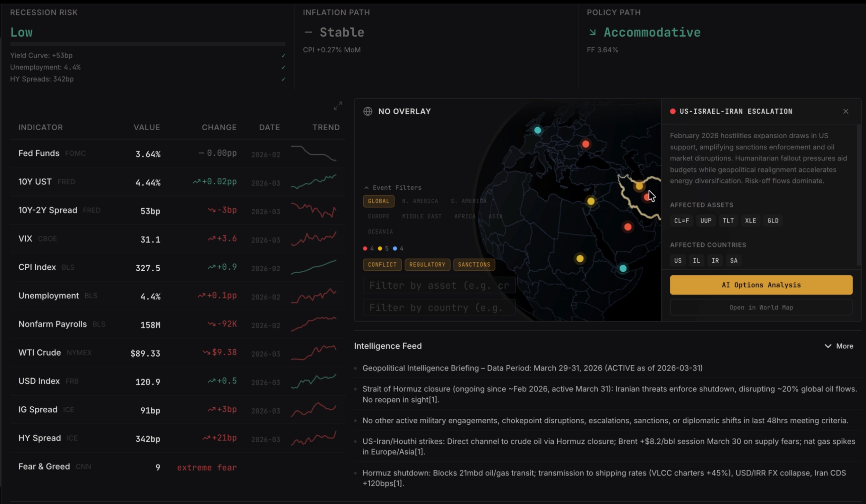Open the NO OVERLAY selector
This screenshot has width=866, height=504.
(404, 111)
